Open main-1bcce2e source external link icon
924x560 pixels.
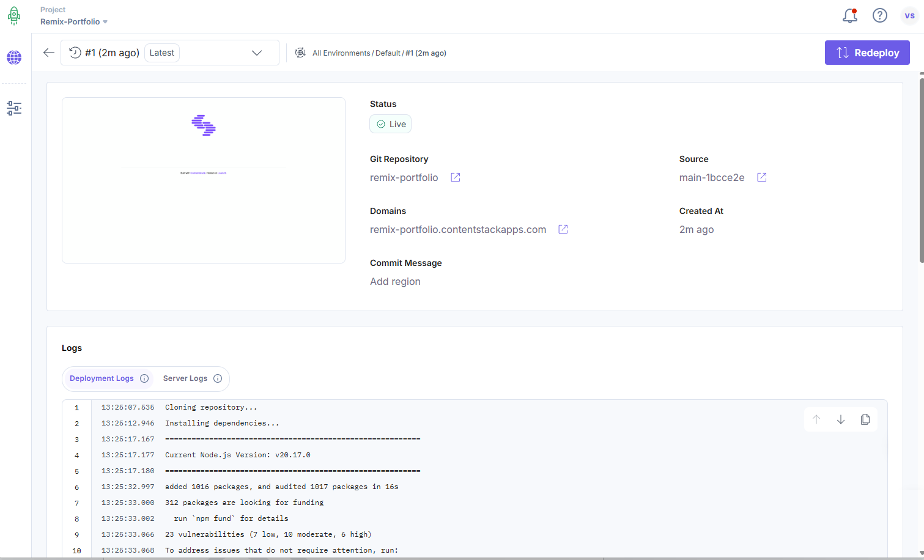click(762, 177)
